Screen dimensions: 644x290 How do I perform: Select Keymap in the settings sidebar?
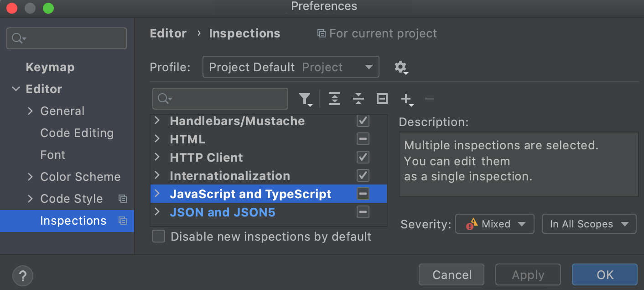pos(50,67)
